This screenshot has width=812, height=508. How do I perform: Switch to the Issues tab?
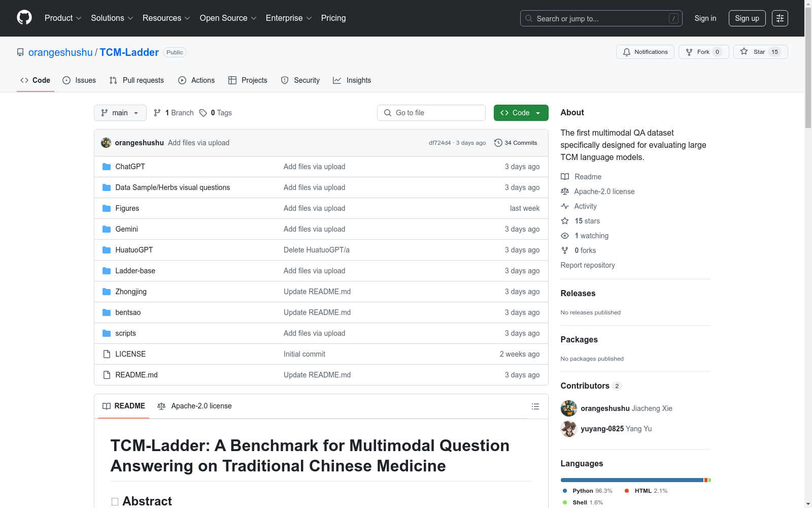(79, 80)
